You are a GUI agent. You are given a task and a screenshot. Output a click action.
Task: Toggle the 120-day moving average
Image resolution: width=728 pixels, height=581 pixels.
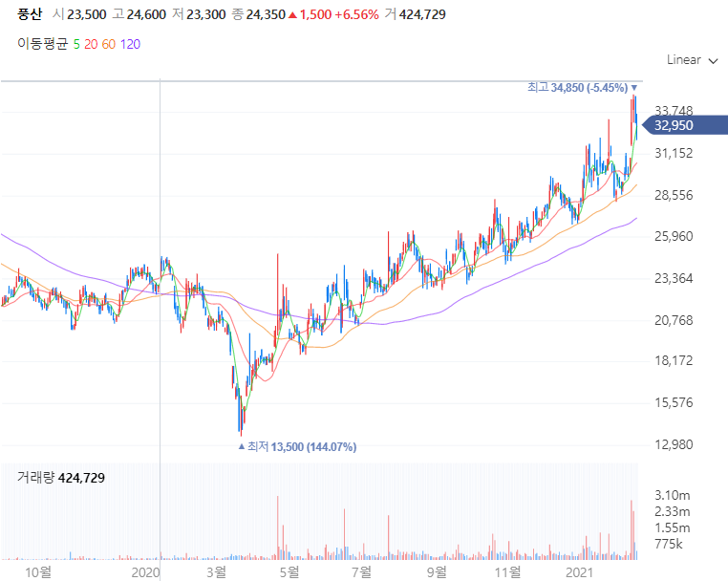[130, 44]
